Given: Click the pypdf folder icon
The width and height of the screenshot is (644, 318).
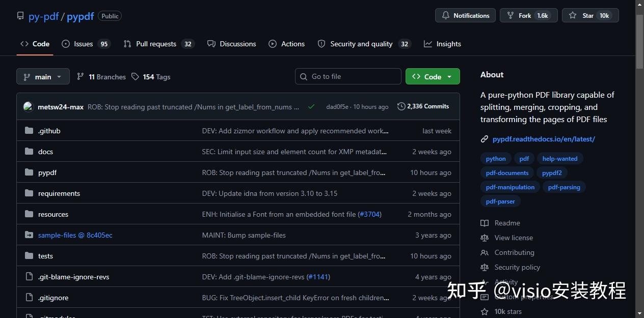Looking at the screenshot, I should (x=29, y=172).
